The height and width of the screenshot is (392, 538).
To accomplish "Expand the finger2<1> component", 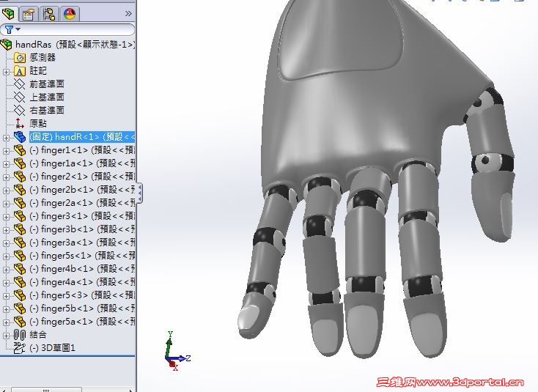I will click(x=6, y=177).
